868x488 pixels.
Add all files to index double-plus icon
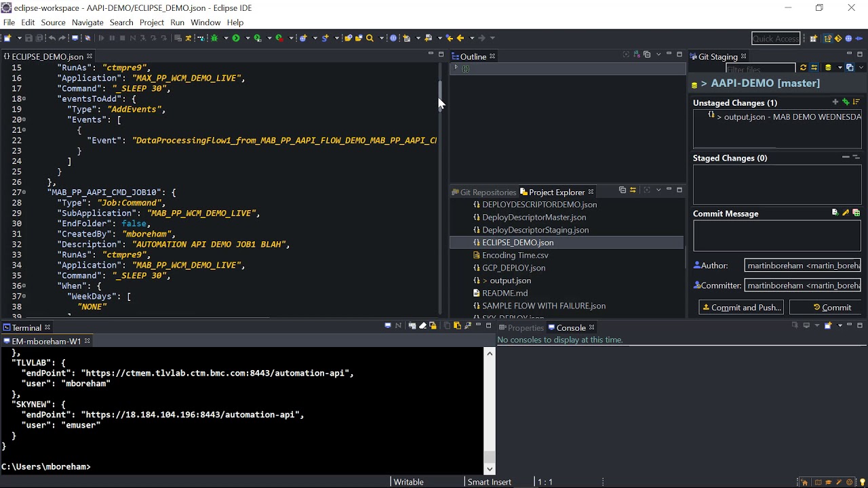(846, 102)
